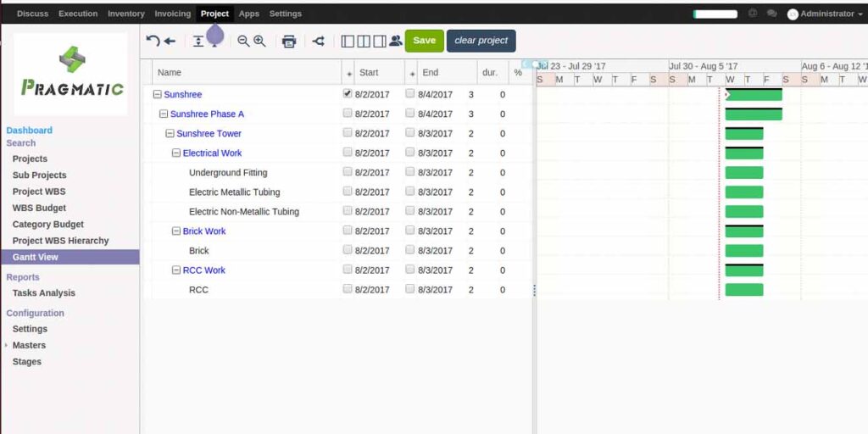Collapse the Sunshree Phase A tree node
Image resolution: width=868 pixels, height=434 pixels.
(x=164, y=114)
